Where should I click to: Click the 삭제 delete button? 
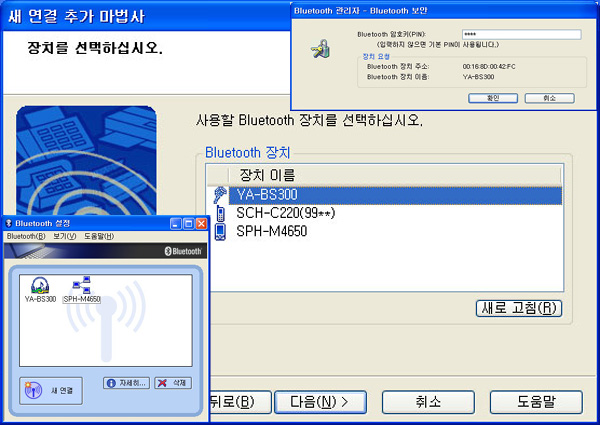[x=173, y=383]
